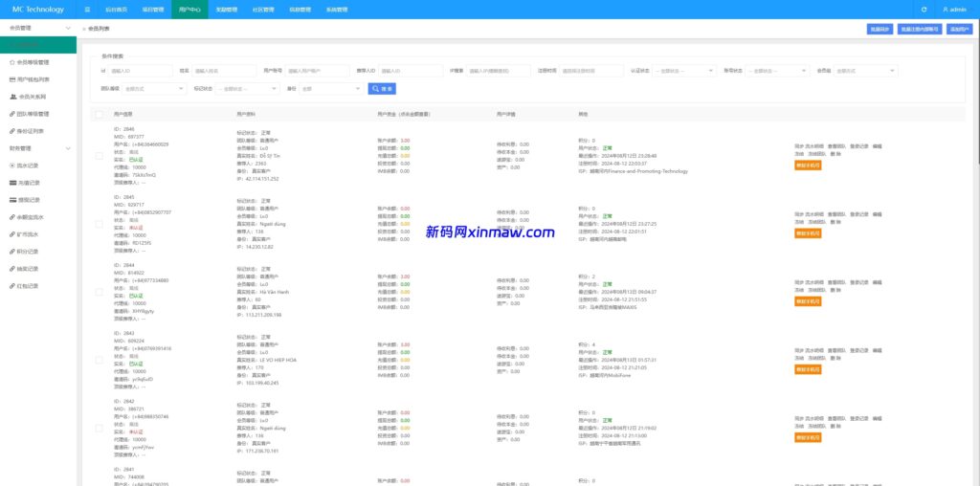This screenshot has height=486, width=980.
Task: Open the 账号状态 filter dropdown
Action: tap(777, 71)
